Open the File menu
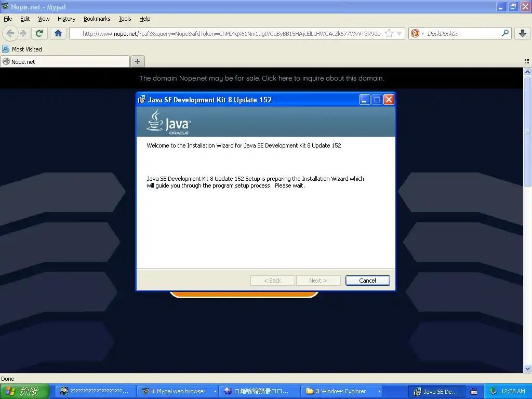532x399 pixels. (x=8, y=19)
